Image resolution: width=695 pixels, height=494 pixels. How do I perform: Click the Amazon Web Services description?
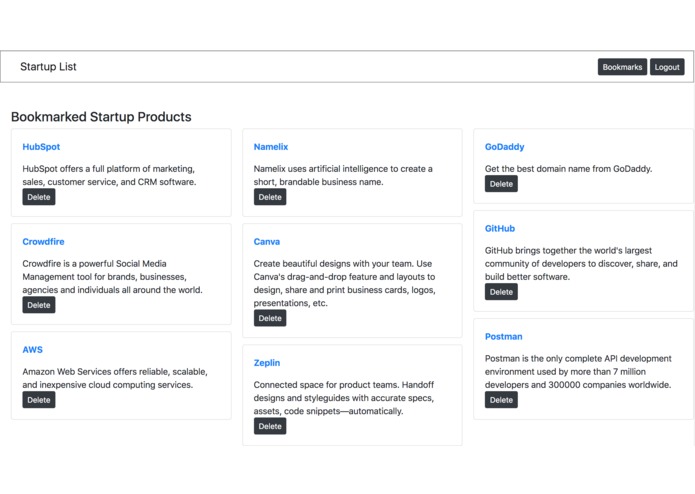coord(115,378)
